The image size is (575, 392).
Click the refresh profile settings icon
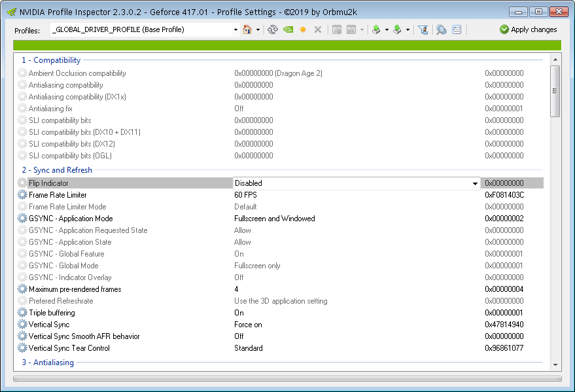(x=273, y=29)
